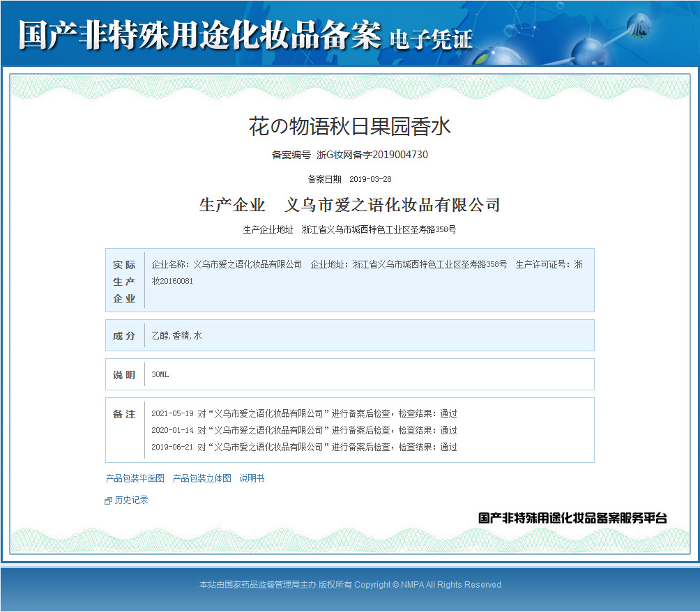700x612 pixels.
Task: Click the 生产企业地址 label
Action: click(x=268, y=229)
